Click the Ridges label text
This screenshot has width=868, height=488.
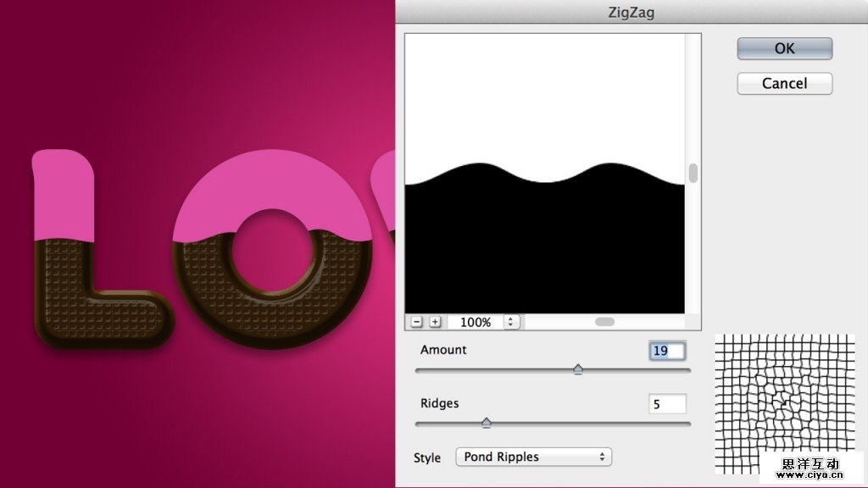coord(440,403)
